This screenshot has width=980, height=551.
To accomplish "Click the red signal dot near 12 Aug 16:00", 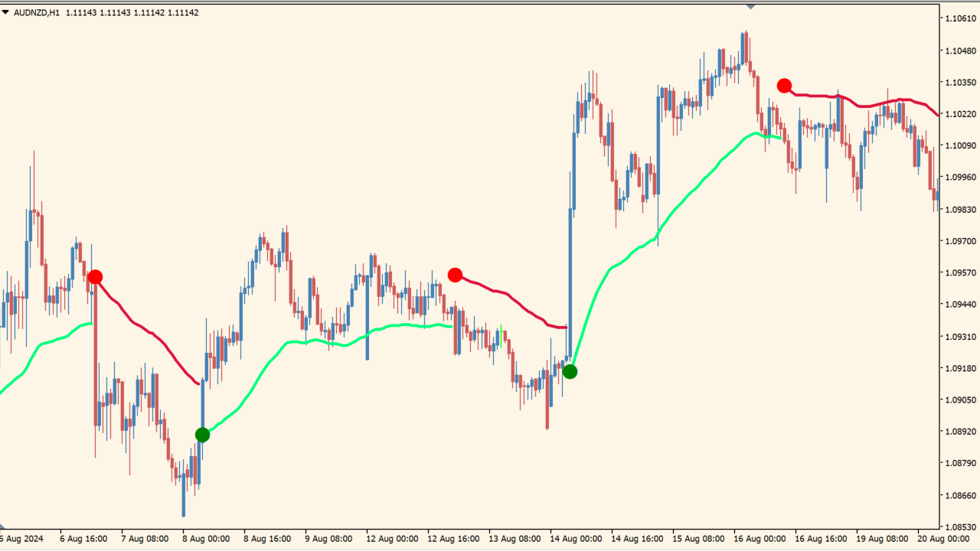I will [455, 275].
